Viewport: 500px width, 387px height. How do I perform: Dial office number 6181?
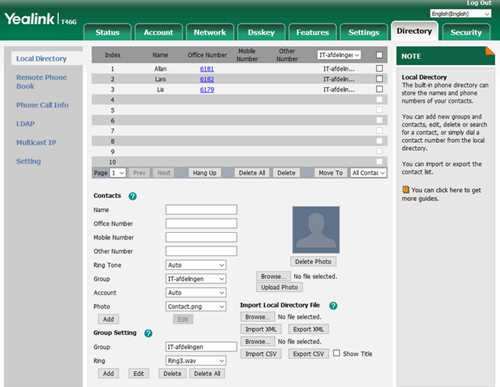tap(207, 69)
